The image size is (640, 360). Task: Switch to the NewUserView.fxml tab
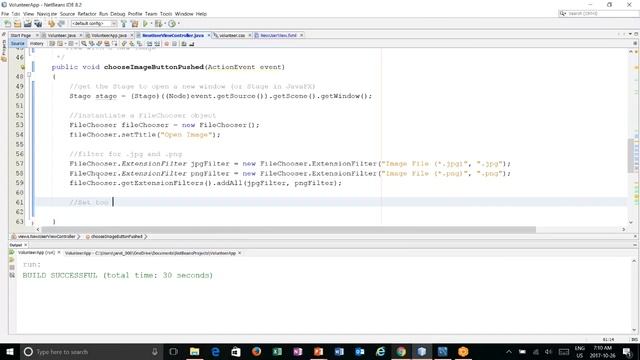tap(278, 36)
